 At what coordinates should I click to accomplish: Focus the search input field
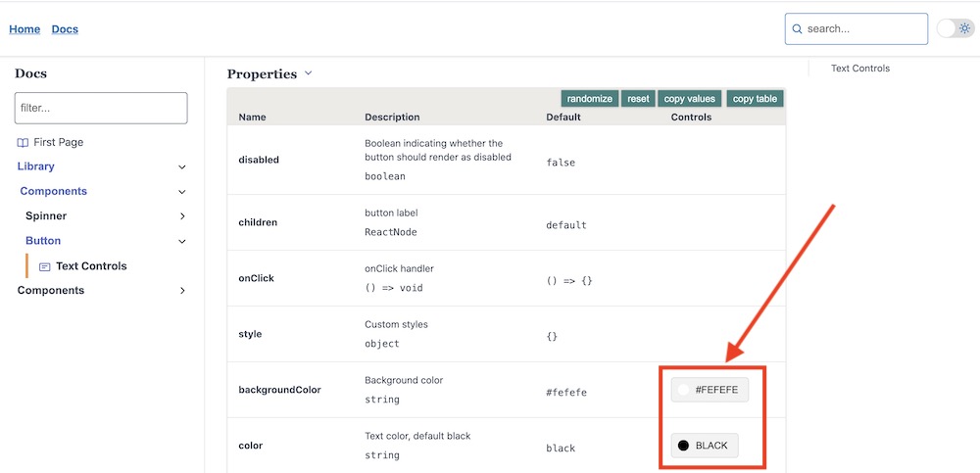click(857, 28)
